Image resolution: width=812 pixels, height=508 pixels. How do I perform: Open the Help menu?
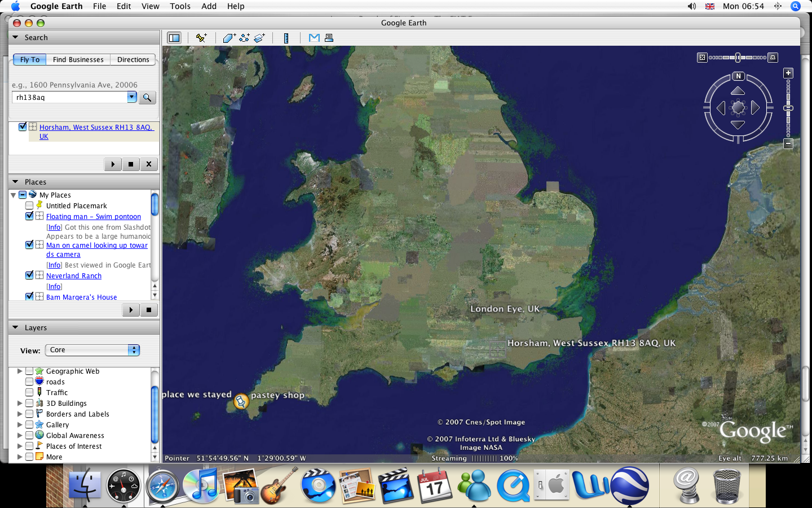coord(236,6)
